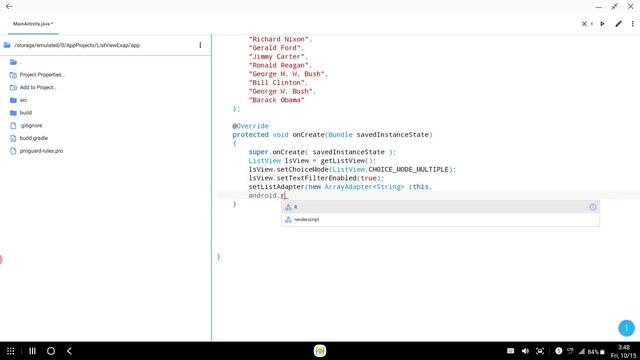
Task: Open the keyboard icon in system tray
Action: click(x=511, y=351)
